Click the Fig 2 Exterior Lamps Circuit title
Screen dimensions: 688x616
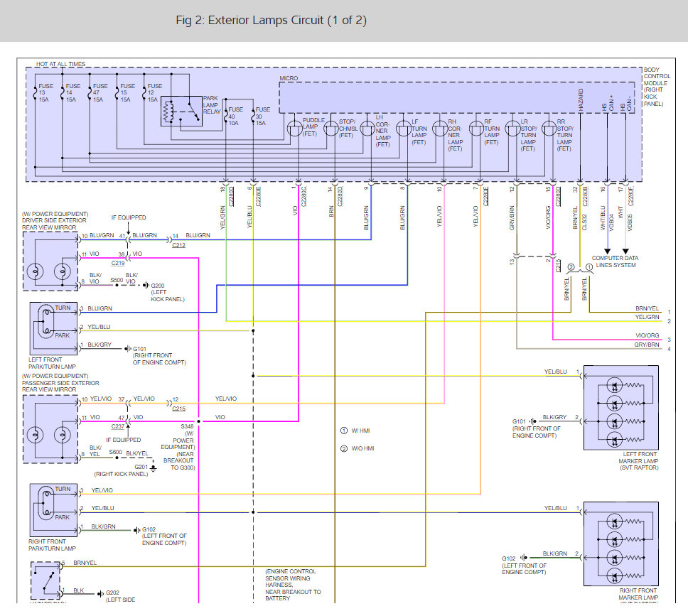pos(272,20)
